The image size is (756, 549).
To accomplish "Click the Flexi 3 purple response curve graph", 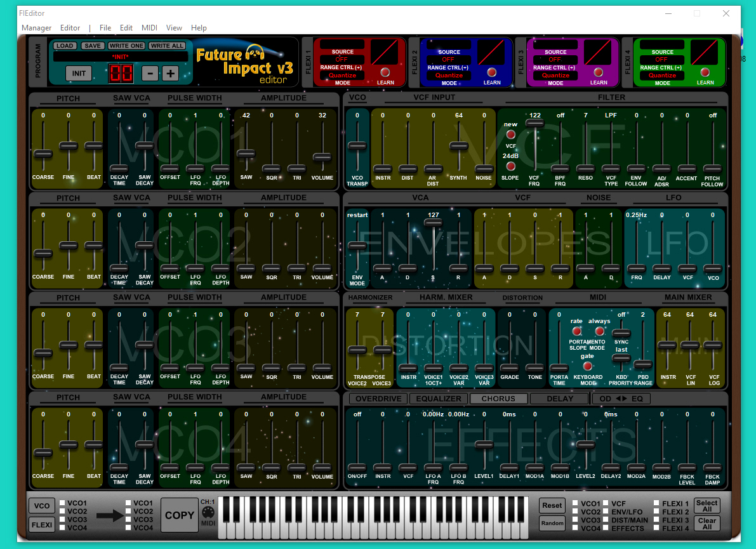I will click(598, 52).
